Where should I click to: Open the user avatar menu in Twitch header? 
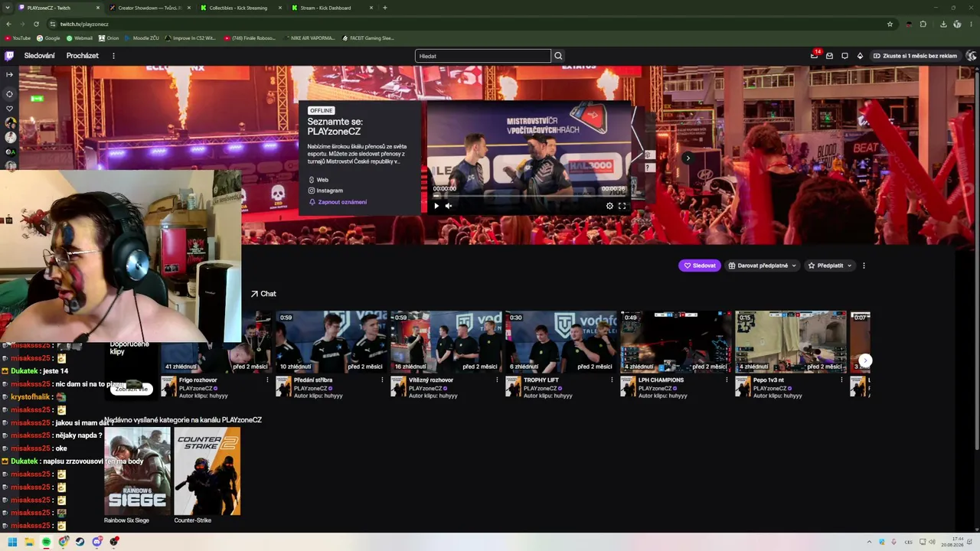[971, 56]
